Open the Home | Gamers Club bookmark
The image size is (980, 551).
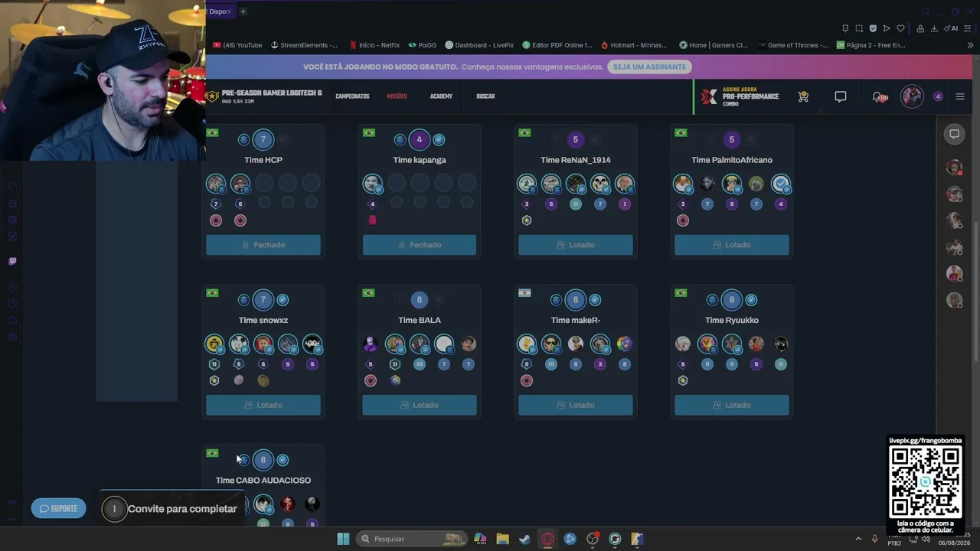pyautogui.click(x=714, y=45)
